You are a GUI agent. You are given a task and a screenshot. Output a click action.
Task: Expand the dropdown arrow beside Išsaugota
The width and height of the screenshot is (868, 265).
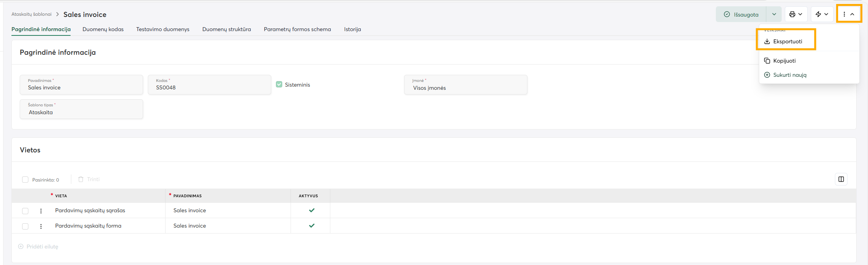pyautogui.click(x=774, y=14)
